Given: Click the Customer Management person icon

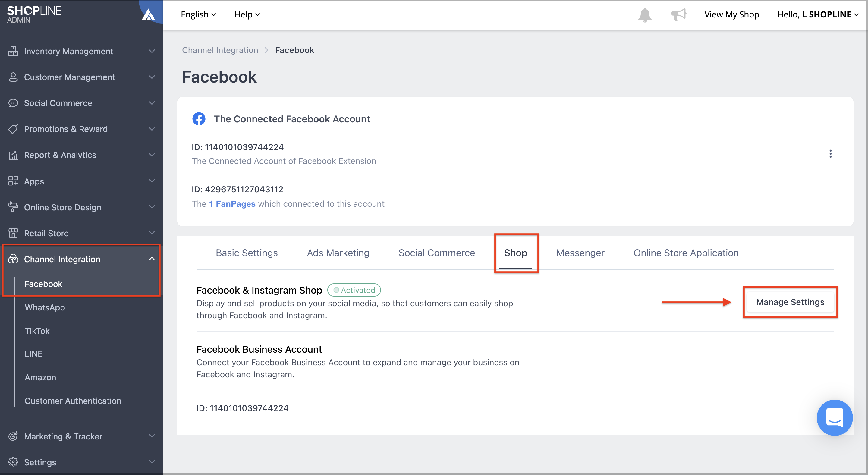Looking at the screenshot, I should click(x=13, y=77).
